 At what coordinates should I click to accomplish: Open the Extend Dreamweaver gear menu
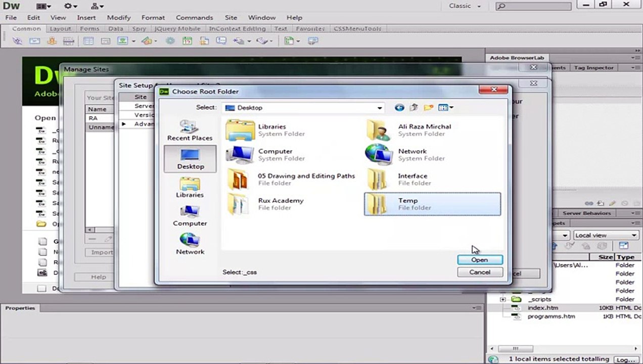[x=71, y=6]
